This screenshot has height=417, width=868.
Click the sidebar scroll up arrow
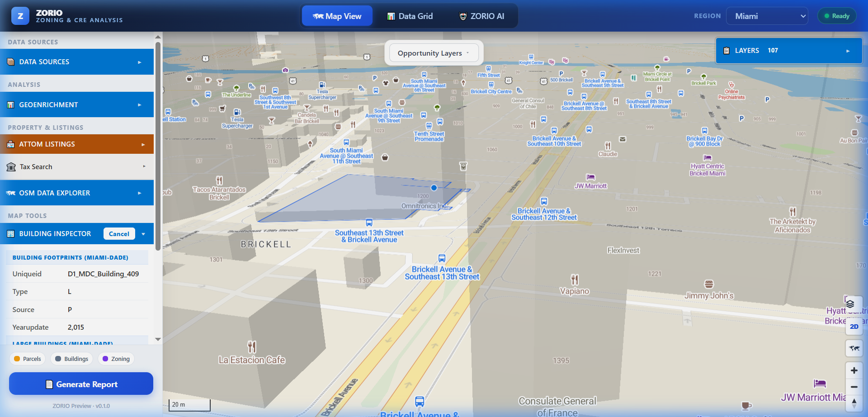point(158,37)
